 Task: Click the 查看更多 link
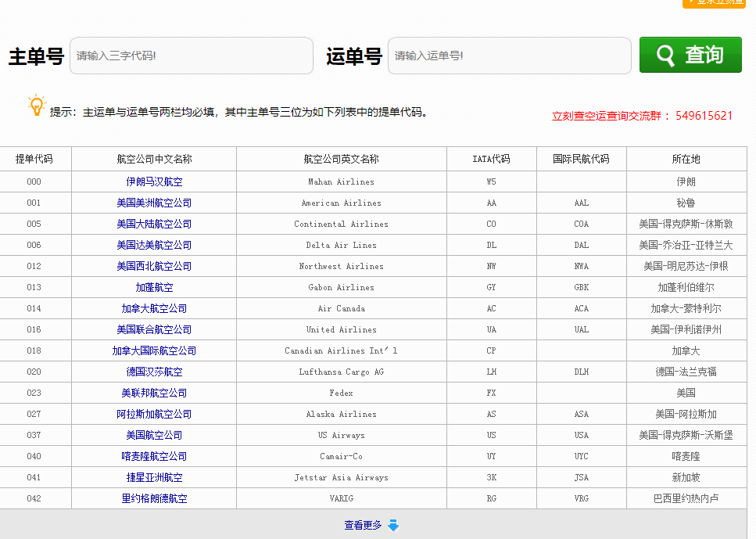click(x=363, y=525)
